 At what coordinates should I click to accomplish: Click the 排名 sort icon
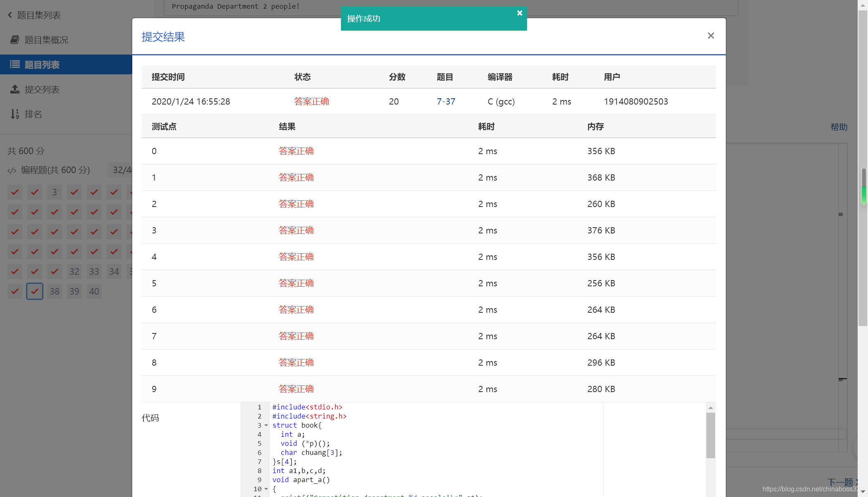click(x=15, y=114)
